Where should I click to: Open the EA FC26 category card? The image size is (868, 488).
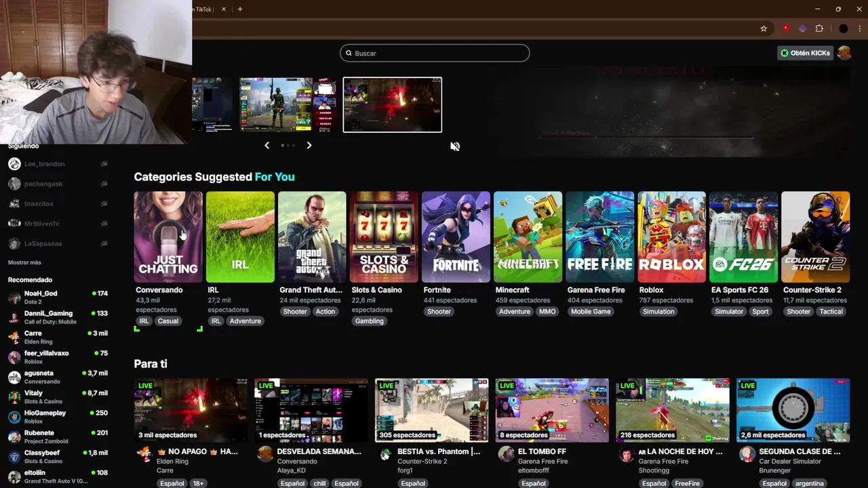[743, 237]
